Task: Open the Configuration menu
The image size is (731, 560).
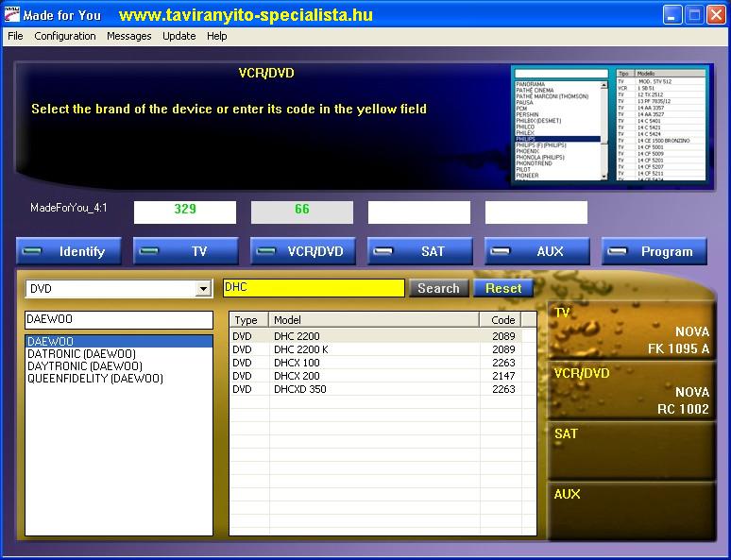Action: 65,36
